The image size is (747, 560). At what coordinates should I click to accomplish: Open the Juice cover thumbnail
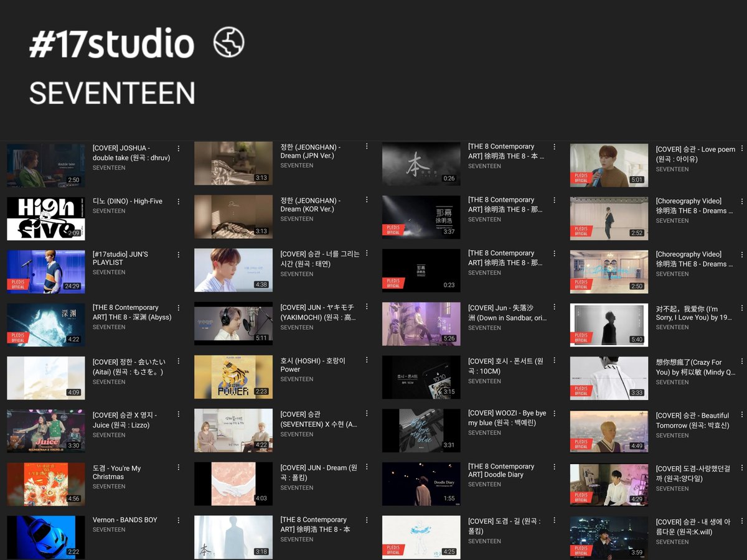click(46, 431)
